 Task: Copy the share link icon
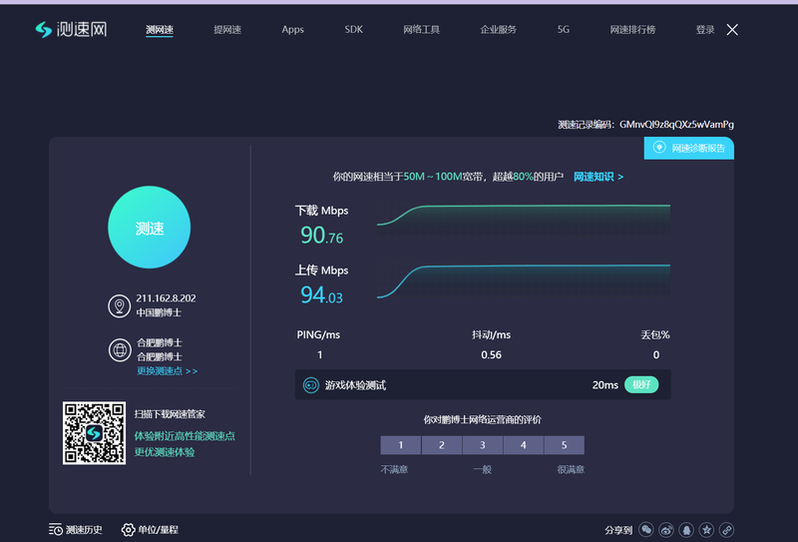tap(727, 530)
